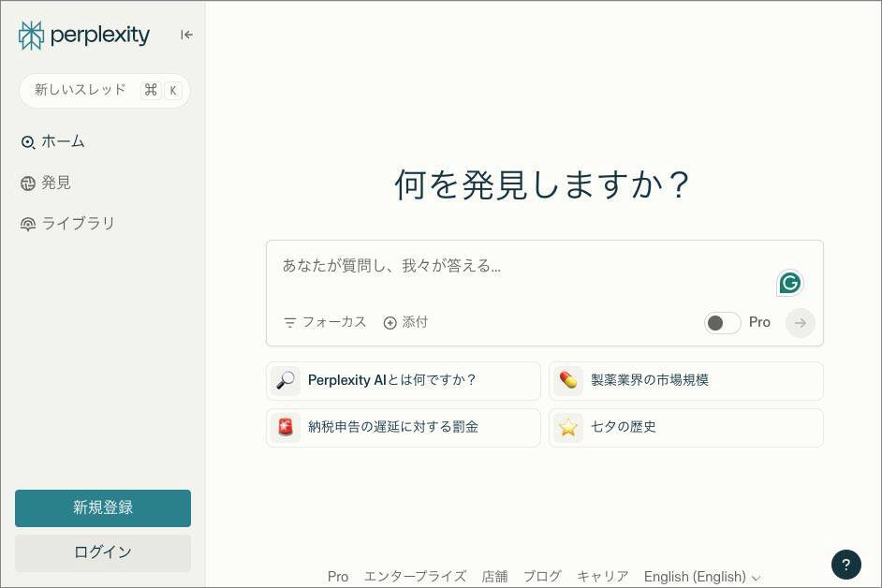Click the ⌘ shortcut key badge
882x588 pixels.
(151, 90)
